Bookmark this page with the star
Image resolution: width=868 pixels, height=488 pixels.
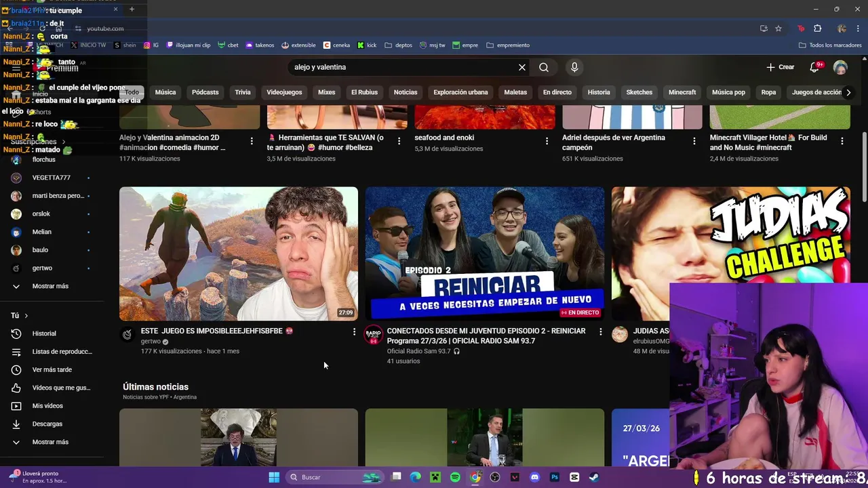pyautogui.click(x=778, y=28)
